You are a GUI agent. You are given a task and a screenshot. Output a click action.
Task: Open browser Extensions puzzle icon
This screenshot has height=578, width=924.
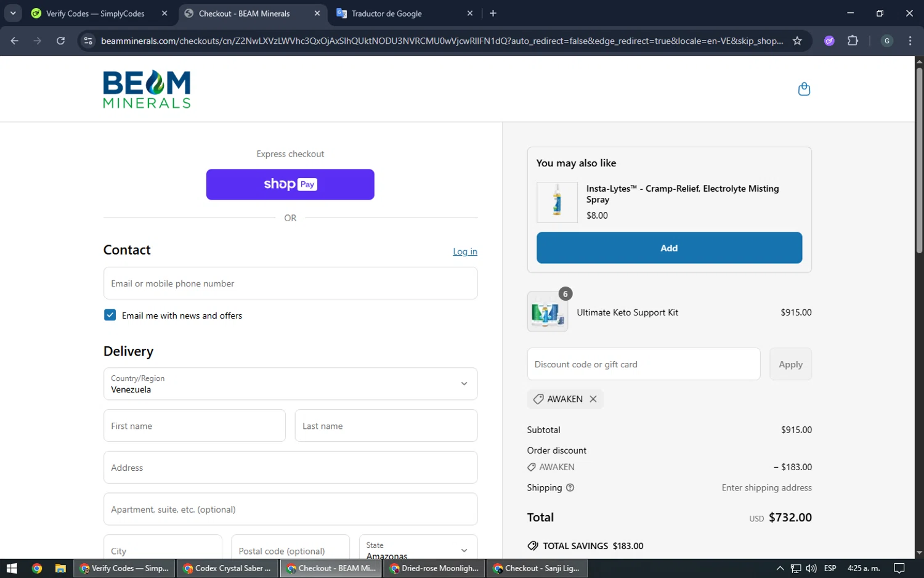click(x=853, y=41)
